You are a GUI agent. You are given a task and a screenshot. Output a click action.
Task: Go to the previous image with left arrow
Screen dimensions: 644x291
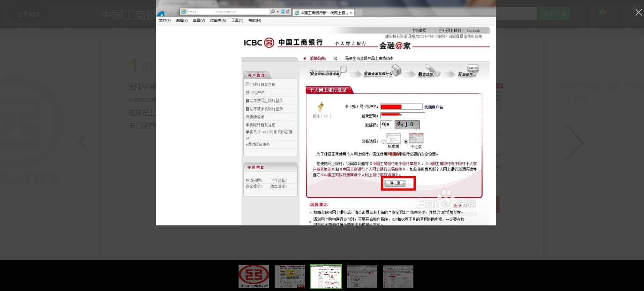[x=82, y=142]
